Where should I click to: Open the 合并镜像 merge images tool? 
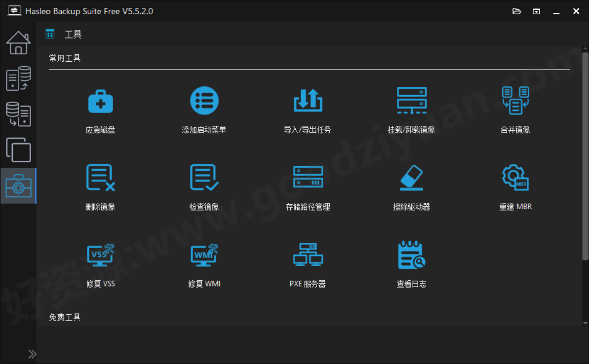pos(515,109)
